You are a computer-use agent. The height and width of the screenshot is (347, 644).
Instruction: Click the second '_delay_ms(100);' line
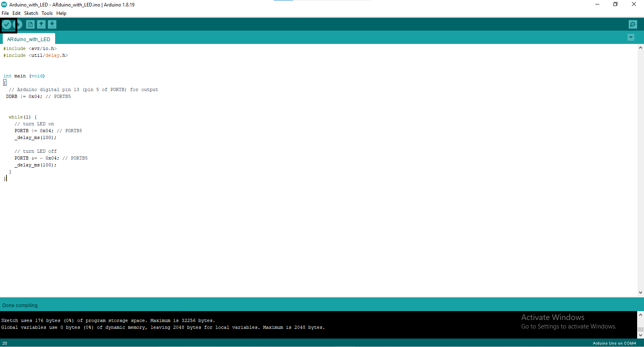point(35,165)
